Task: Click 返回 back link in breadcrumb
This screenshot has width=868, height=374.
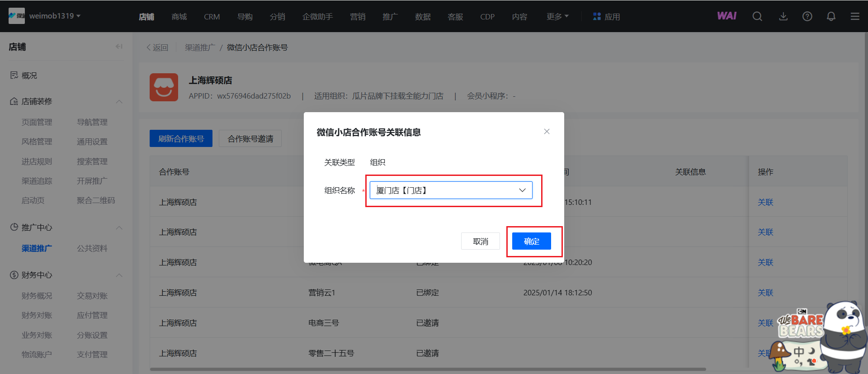Action: [x=157, y=47]
